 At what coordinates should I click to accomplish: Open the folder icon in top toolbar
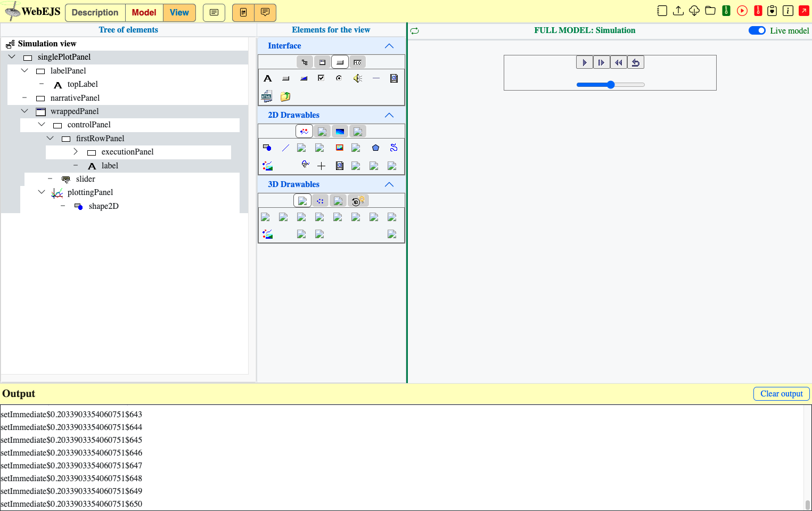pyautogui.click(x=710, y=11)
